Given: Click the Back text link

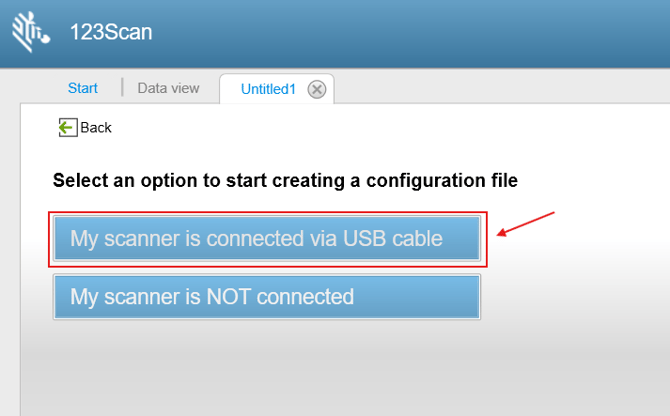Looking at the screenshot, I should 96,127.
